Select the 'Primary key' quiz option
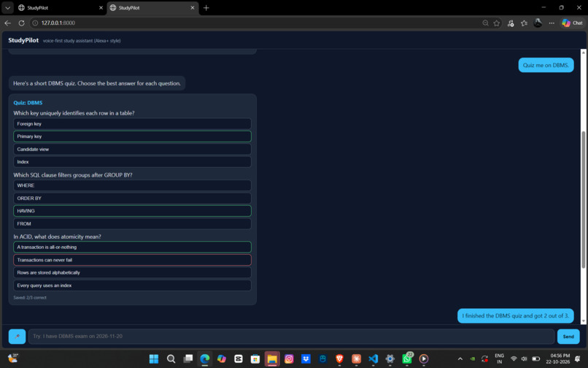This screenshot has height=368, width=588. 132,137
